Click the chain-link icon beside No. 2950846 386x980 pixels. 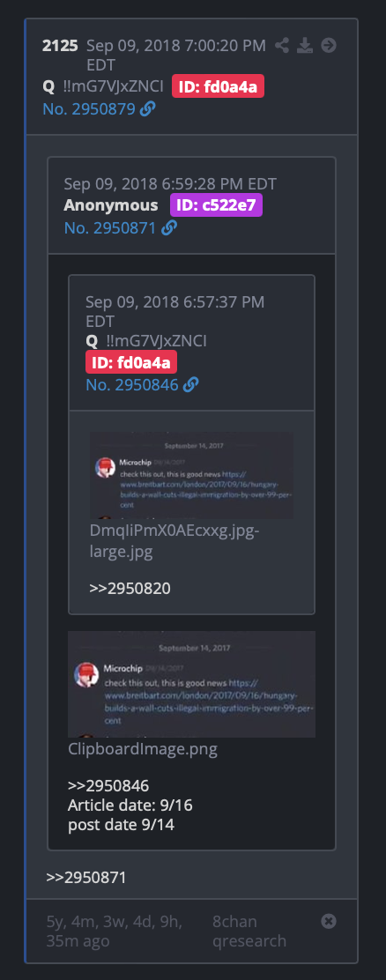click(x=190, y=384)
